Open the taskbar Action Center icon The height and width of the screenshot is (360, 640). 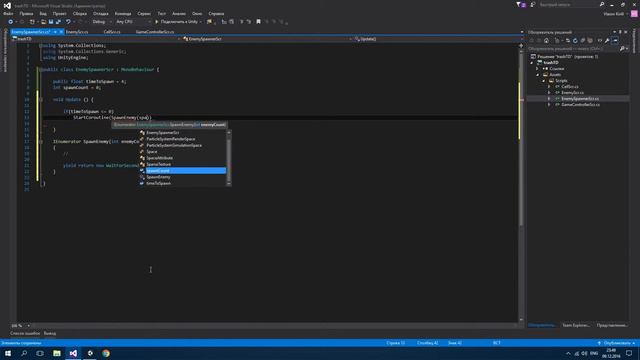click(x=629, y=353)
